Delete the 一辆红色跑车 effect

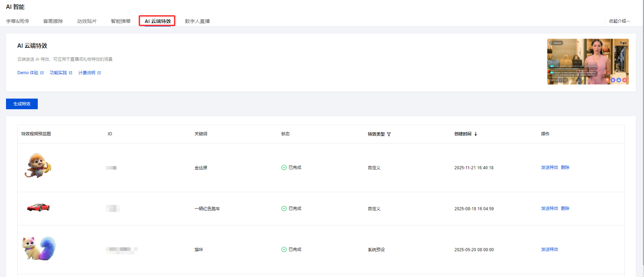[565, 208]
